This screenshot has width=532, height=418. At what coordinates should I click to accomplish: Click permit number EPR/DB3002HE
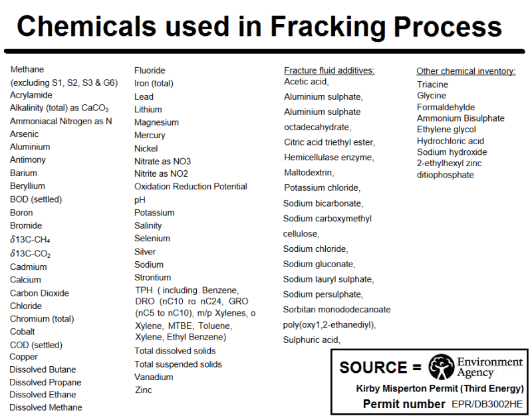click(487, 404)
